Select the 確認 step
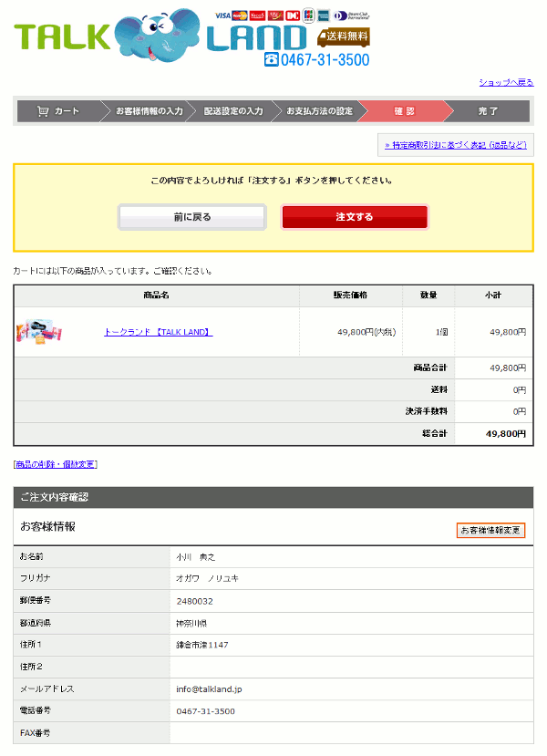This screenshot has width=547, height=756. click(405, 111)
